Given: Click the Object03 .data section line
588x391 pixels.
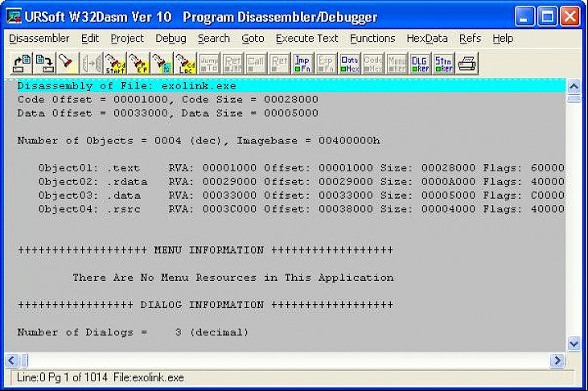Looking at the screenshot, I should pyautogui.click(x=301, y=195).
